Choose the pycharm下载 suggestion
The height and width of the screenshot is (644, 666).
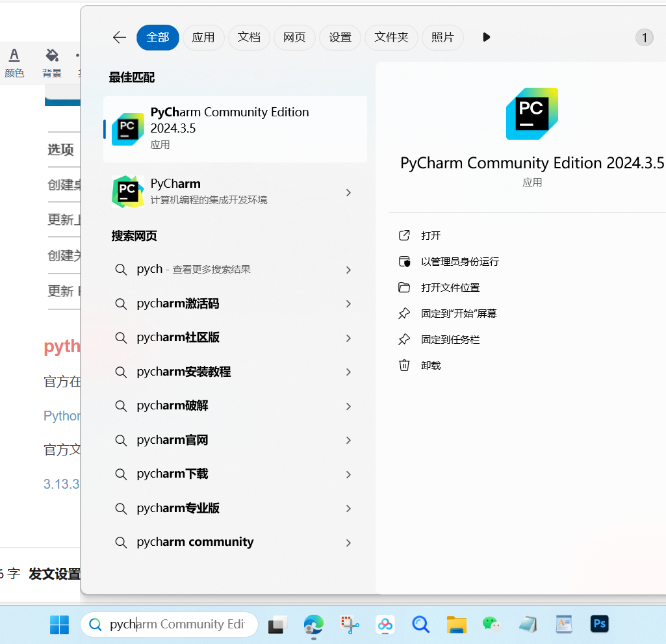pyautogui.click(x=235, y=474)
